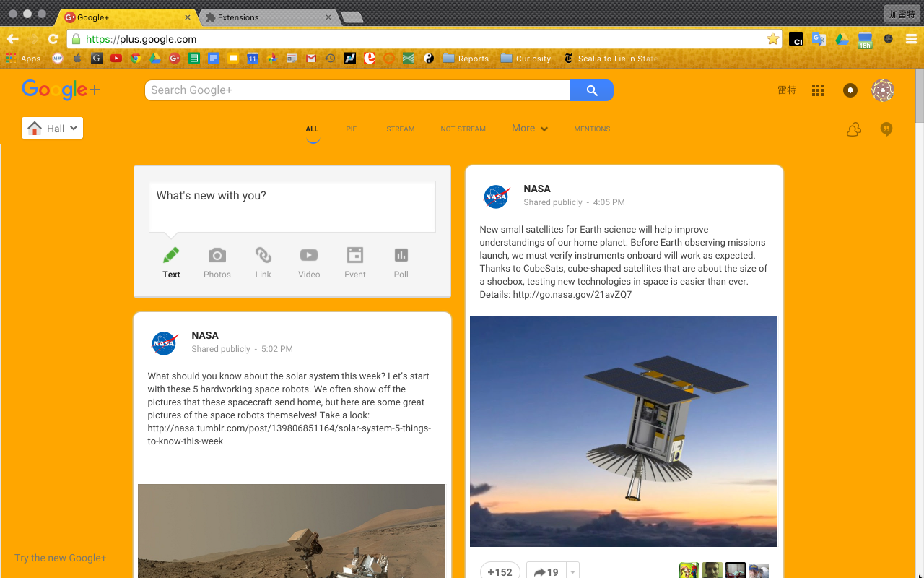Image resolution: width=924 pixels, height=578 pixels.
Task: Click the Google Calendar bookmark icon
Action: (253, 59)
